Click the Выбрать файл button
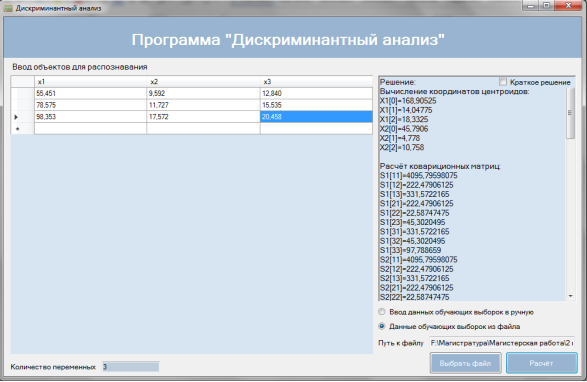Image resolution: width=587 pixels, height=382 pixels. pyautogui.click(x=465, y=363)
